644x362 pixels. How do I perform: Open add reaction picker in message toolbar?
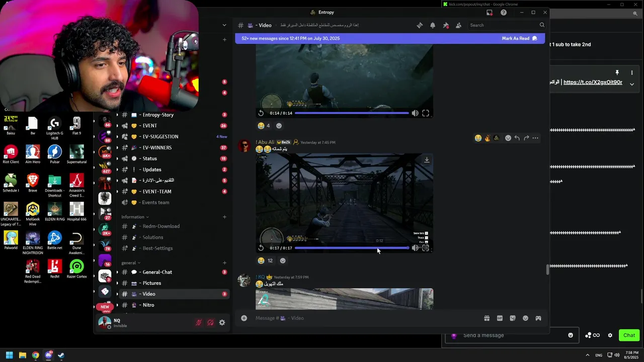[x=508, y=138]
